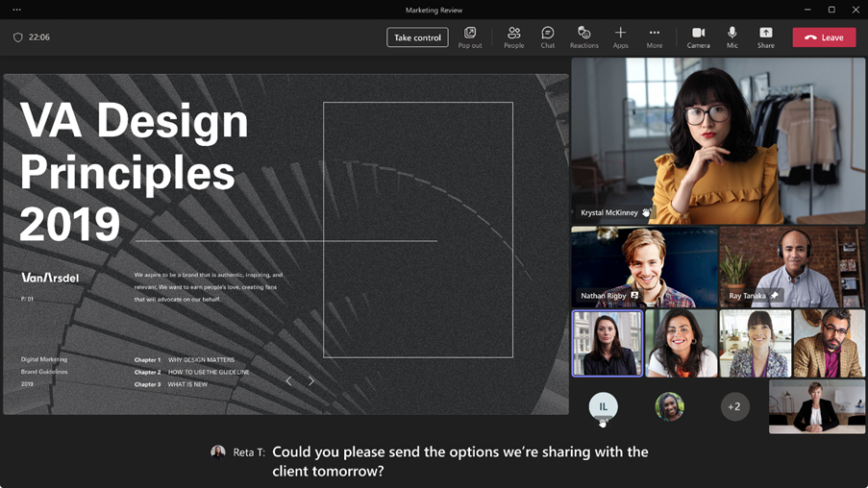This screenshot has height=488, width=868.
Task: Click the Take control button
Action: coord(417,37)
